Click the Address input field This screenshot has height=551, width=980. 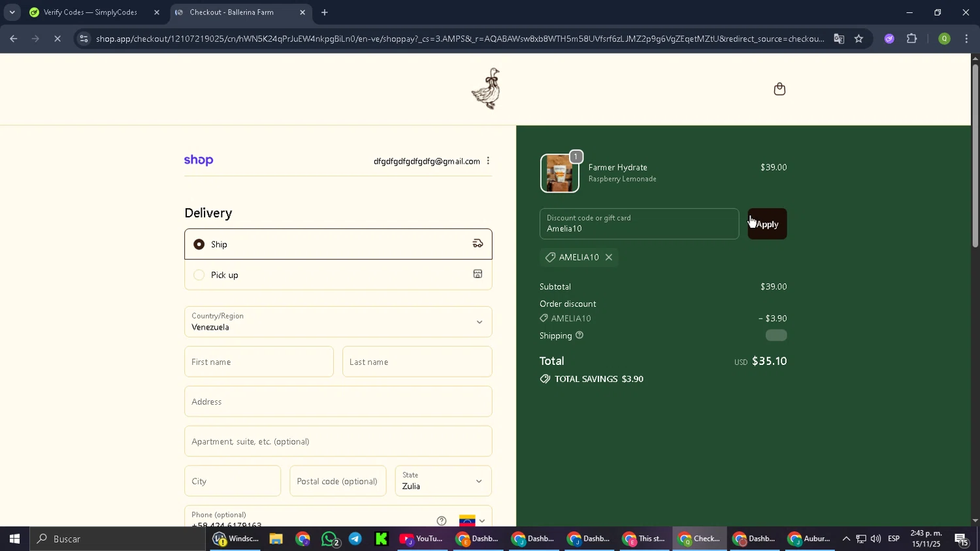tap(338, 401)
